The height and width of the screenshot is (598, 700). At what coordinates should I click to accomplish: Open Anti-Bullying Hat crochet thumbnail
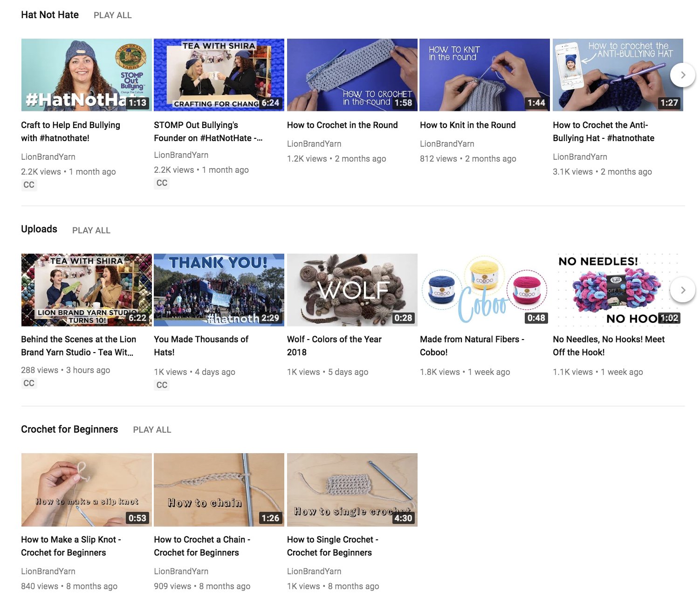coord(618,75)
